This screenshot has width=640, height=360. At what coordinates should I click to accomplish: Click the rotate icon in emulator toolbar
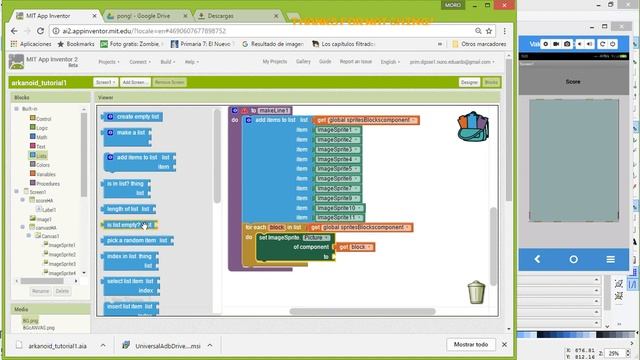click(x=602, y=44)
